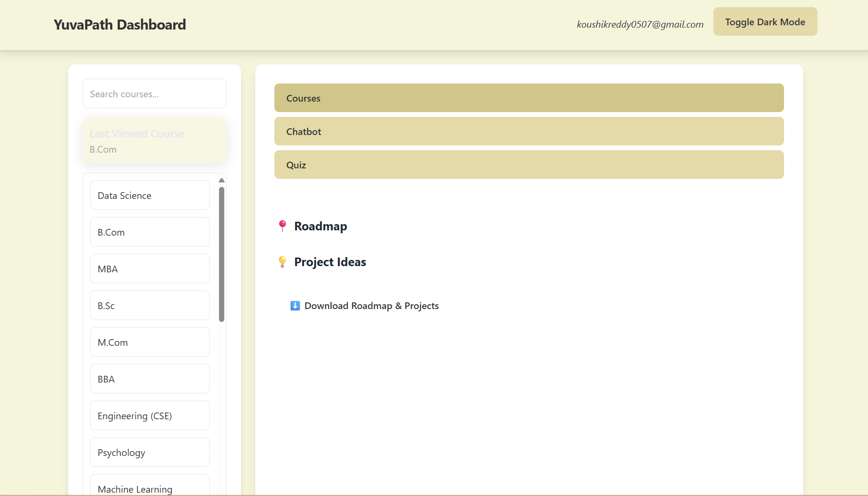Image resolution: width=868 pixels, height=496 pixels.
Task: Select the B.Com course
Action: pyautogui.click(x=149, y=232)
